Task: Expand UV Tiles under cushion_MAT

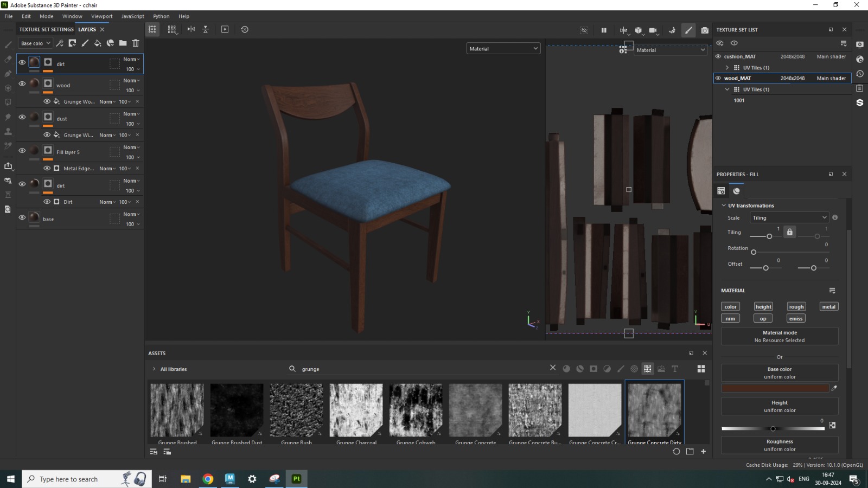Action: [x=727, y=68]
